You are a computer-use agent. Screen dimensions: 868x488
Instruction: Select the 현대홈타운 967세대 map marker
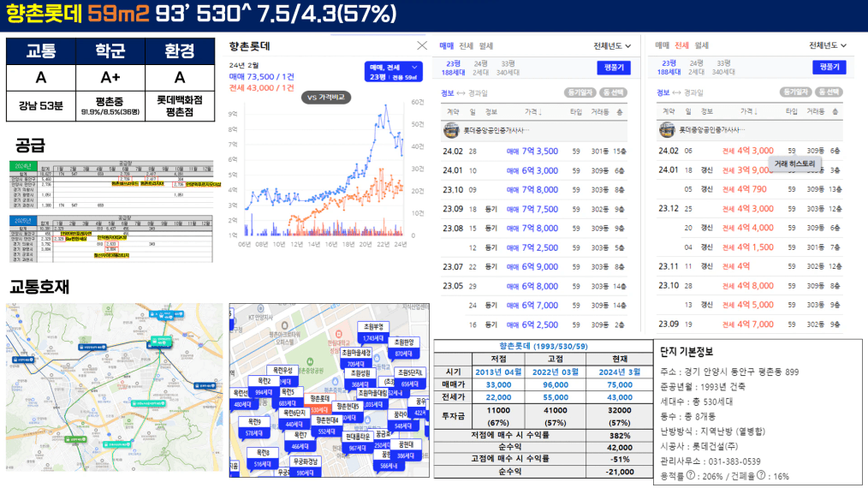tap(358, 443)
